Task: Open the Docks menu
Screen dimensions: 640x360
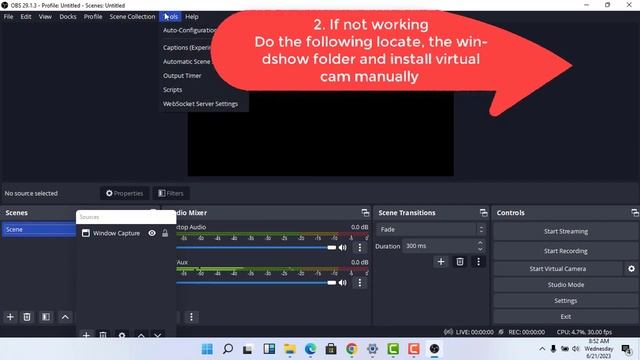Action: pyautogui.click(x=68, y=17)
